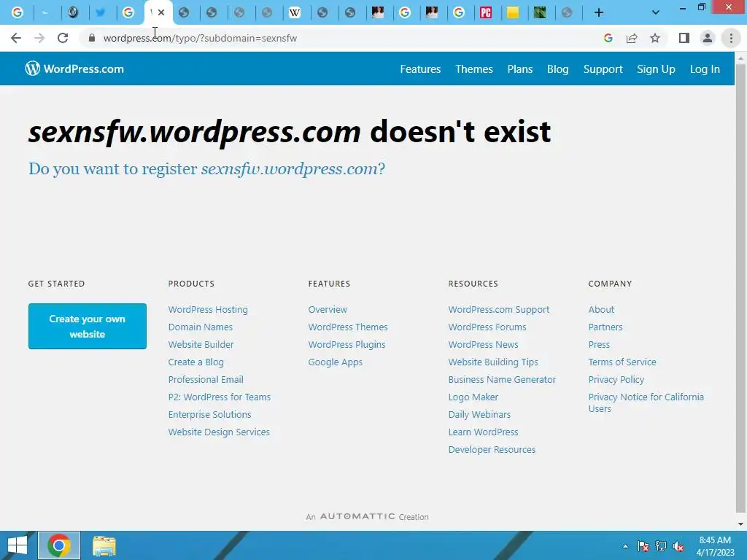Screen dimensions: 747x560
Task: Open Learn WordPress link
Action: (483, 432)
